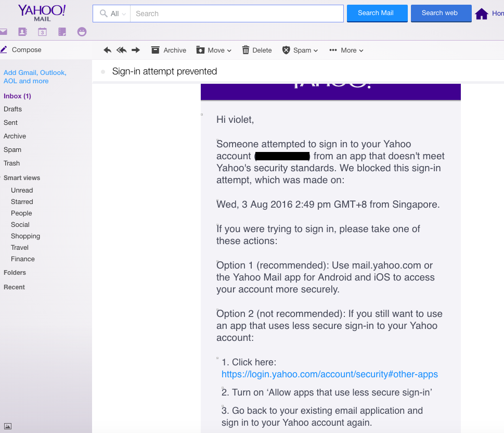Click the photo icon at sidebar bottom

(8, 426)
